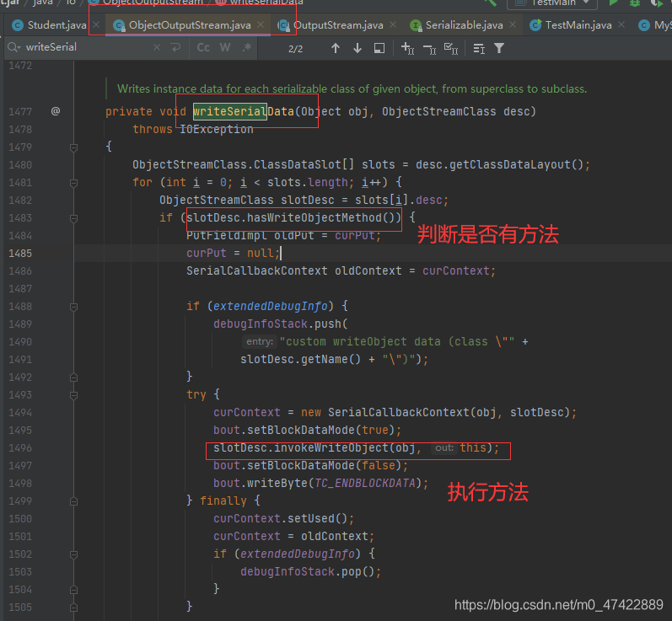
Task: Close the TestMain.java tab
Action: point(621,24)
